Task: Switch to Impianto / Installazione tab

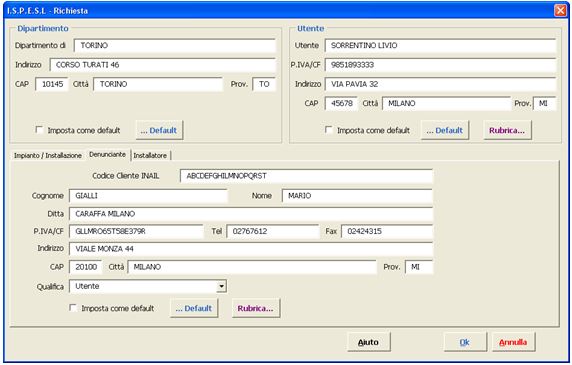Action: (48, 155)
